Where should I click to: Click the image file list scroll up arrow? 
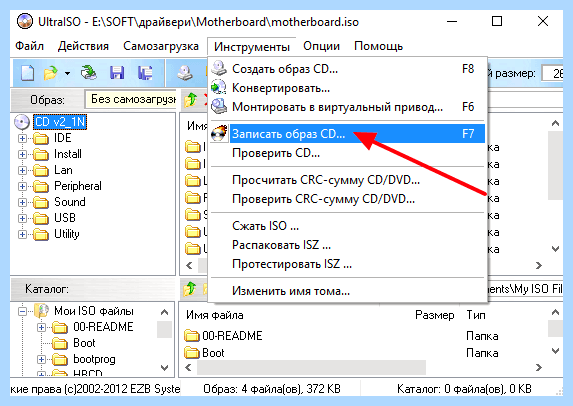point(555,124)
